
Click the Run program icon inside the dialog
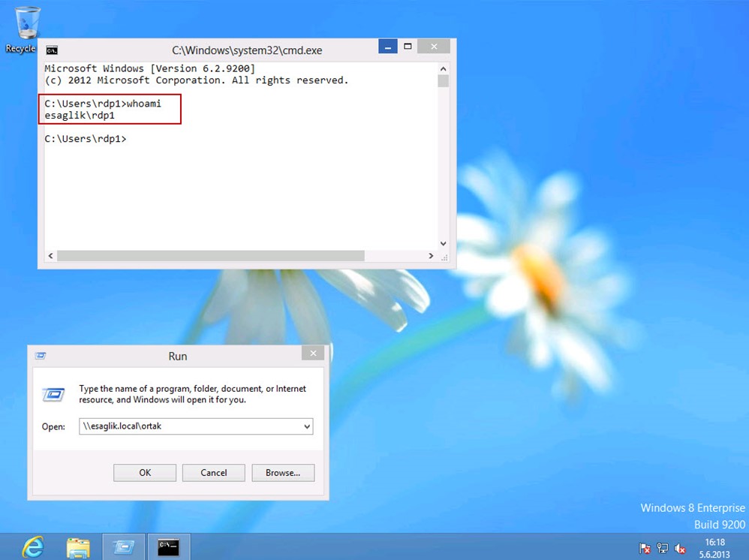pos(53,395)
